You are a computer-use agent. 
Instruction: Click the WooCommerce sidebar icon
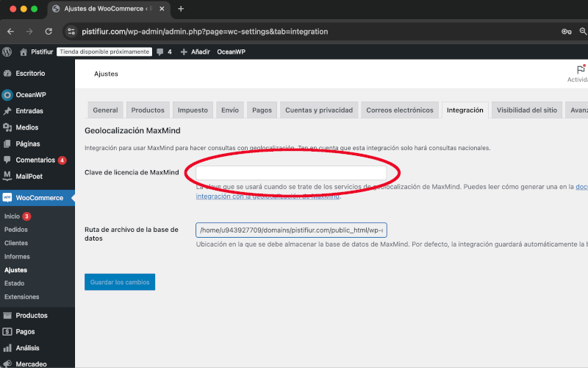click(7, 197)
